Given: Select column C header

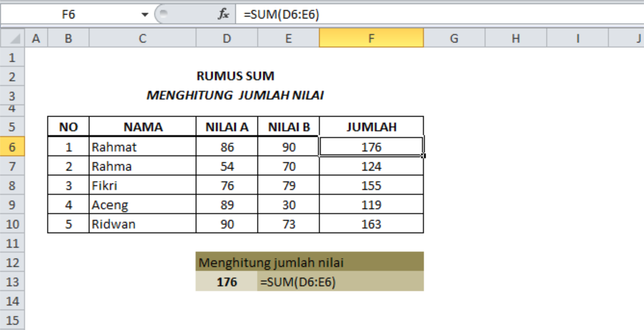Looking at the screenshot, I should pyautogui.click(x=142, y=38).
